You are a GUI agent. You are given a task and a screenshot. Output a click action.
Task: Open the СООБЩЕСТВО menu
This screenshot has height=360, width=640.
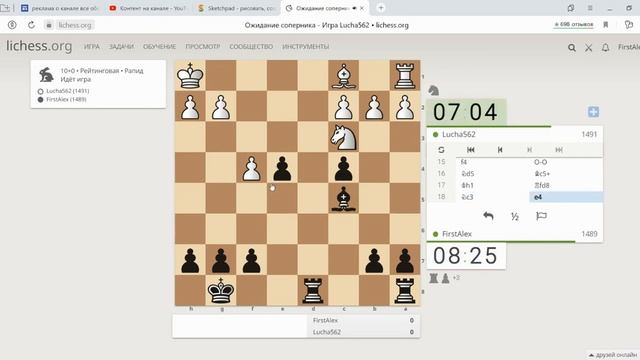(251, 47)
